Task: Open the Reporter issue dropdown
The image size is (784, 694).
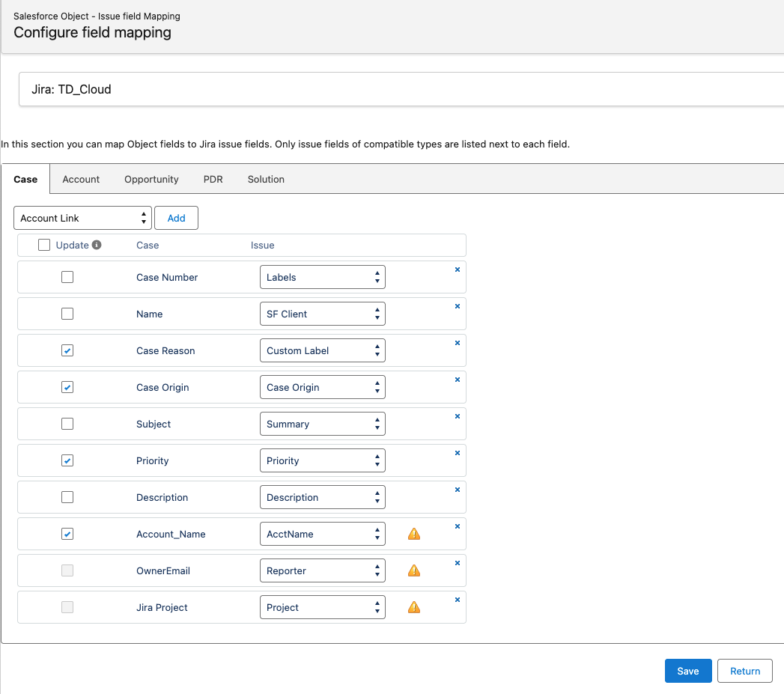Action: pos(323,570)
